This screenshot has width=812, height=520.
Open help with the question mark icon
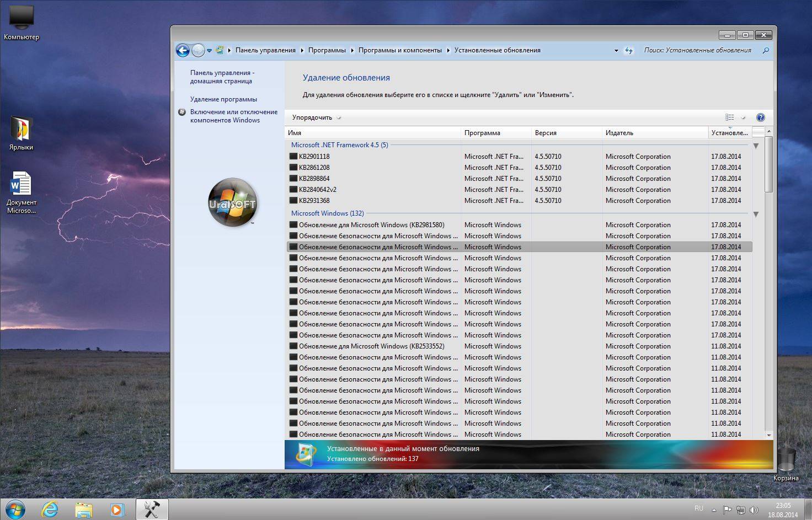coord(761,117)
